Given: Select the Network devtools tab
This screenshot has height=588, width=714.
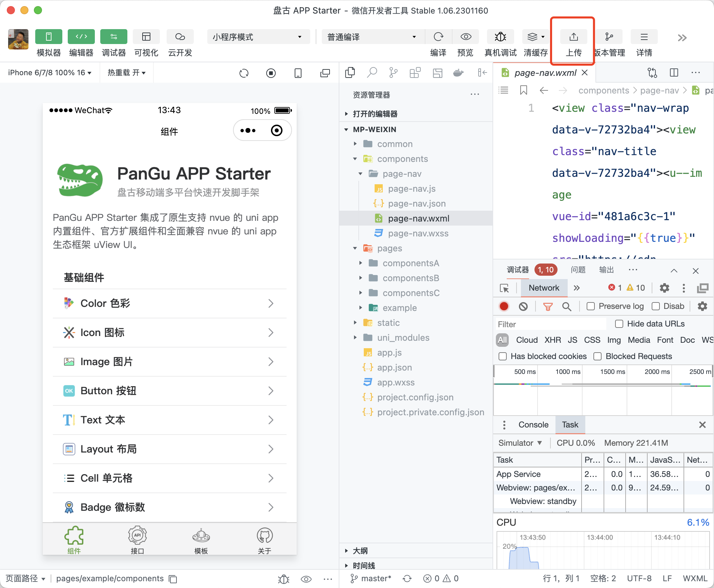Looking at the screenshot, I should tap(544, 288).
